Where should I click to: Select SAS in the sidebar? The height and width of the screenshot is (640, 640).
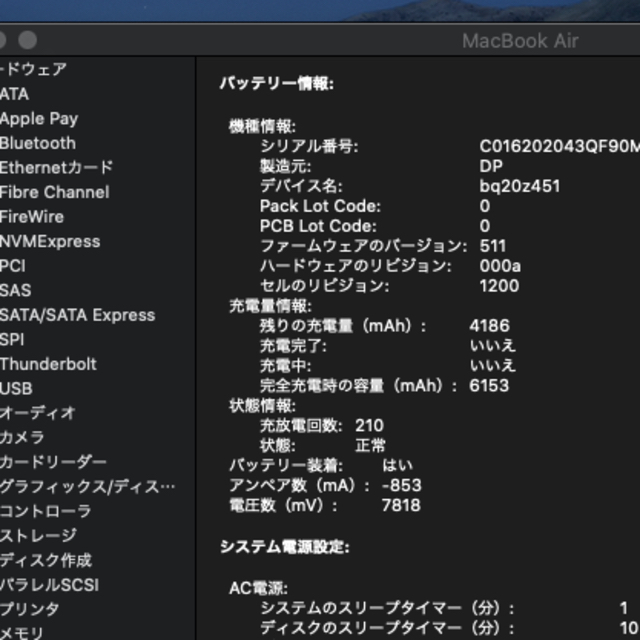tap(16, 291)
